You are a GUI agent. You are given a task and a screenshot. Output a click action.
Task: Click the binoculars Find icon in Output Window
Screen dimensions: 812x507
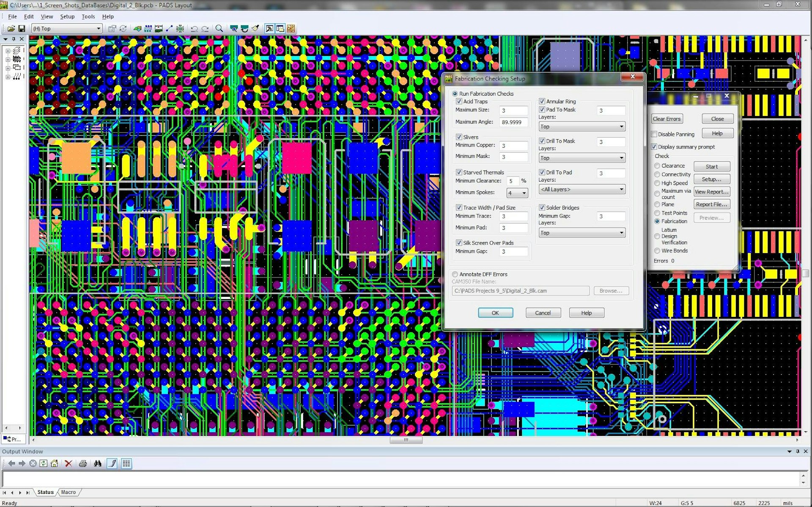point(98,463)
